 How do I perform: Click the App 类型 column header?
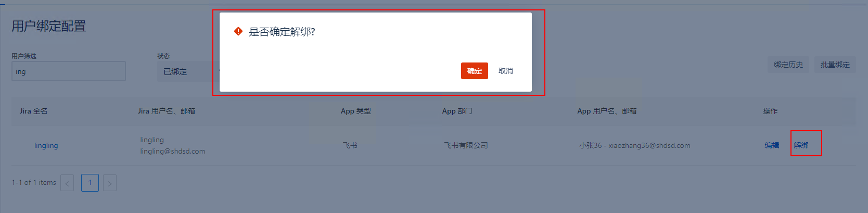[355, 111]
